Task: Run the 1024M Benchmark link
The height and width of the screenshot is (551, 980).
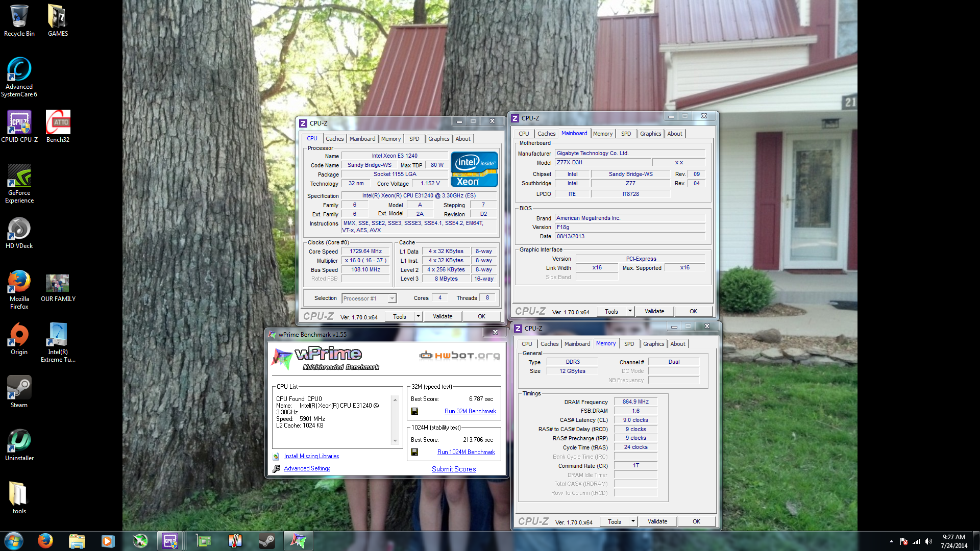Action: click(466, 452)
